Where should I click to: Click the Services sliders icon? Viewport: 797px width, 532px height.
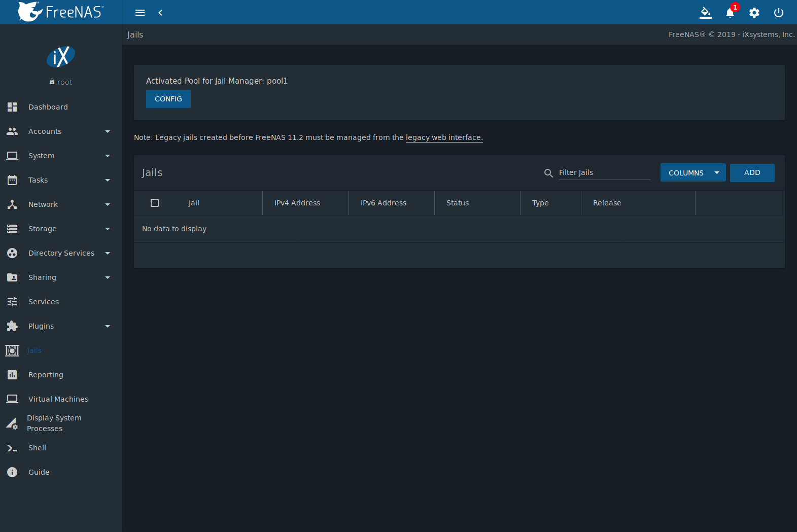click(x=12, y=302)
